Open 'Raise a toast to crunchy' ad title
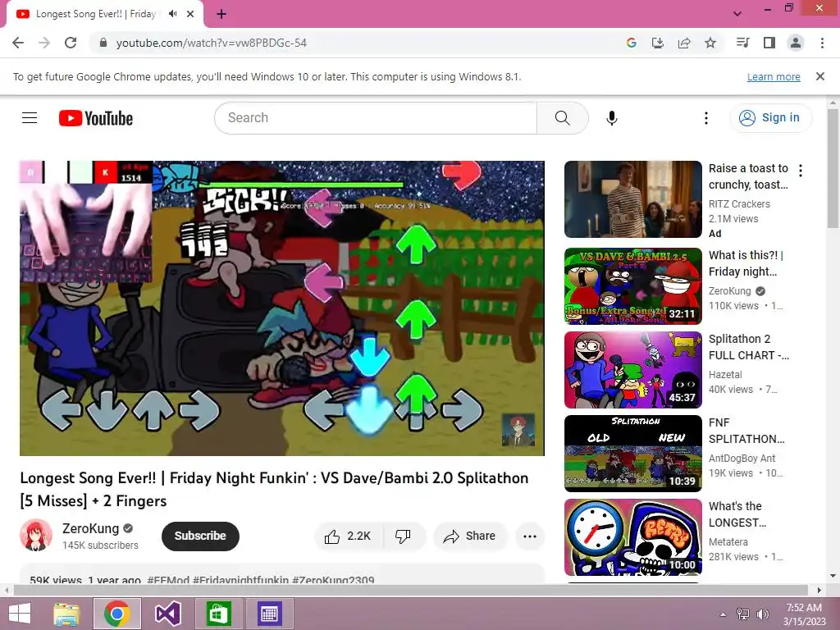Screen dimensions: 840x630 748,176
